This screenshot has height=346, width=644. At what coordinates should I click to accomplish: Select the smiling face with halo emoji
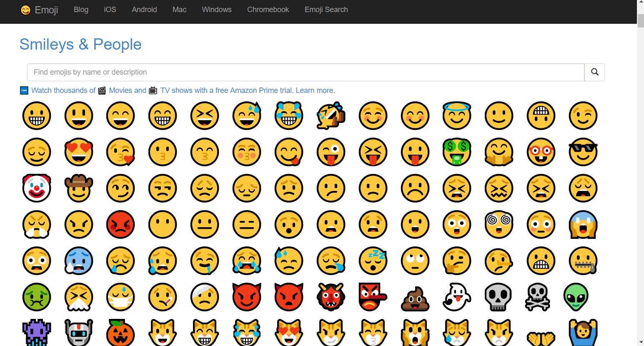pos(457,115)
